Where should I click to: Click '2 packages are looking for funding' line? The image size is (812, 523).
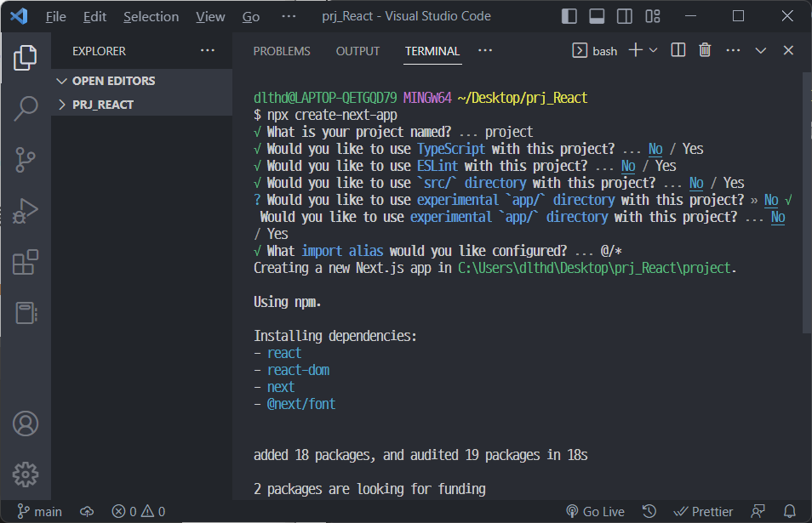(369, 489)
